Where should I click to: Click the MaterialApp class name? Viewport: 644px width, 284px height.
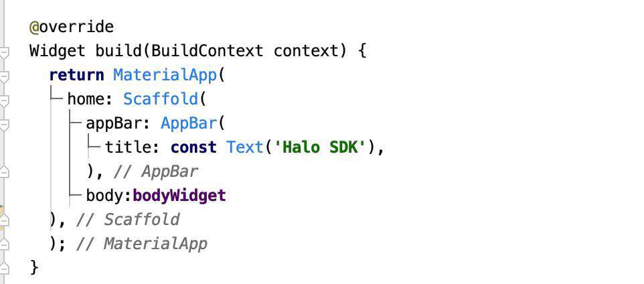pos(165,75)
